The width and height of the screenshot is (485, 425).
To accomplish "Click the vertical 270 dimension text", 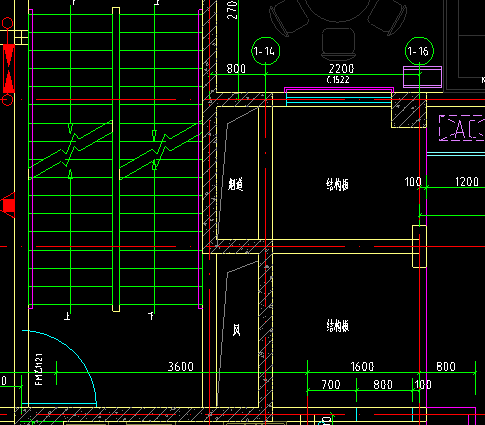I will (232, 10).
